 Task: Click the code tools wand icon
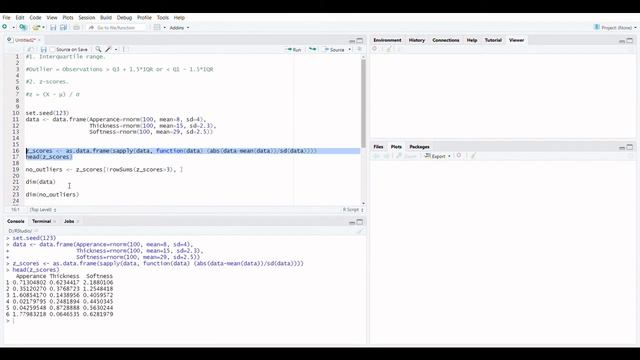point(108,49)
